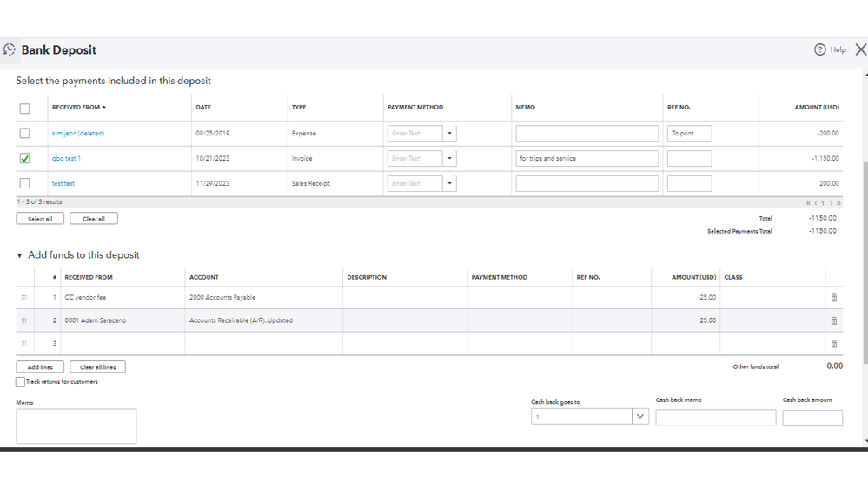Grab drag handle for line 1
The image size is (868, 488).
(x=24, y=298)
